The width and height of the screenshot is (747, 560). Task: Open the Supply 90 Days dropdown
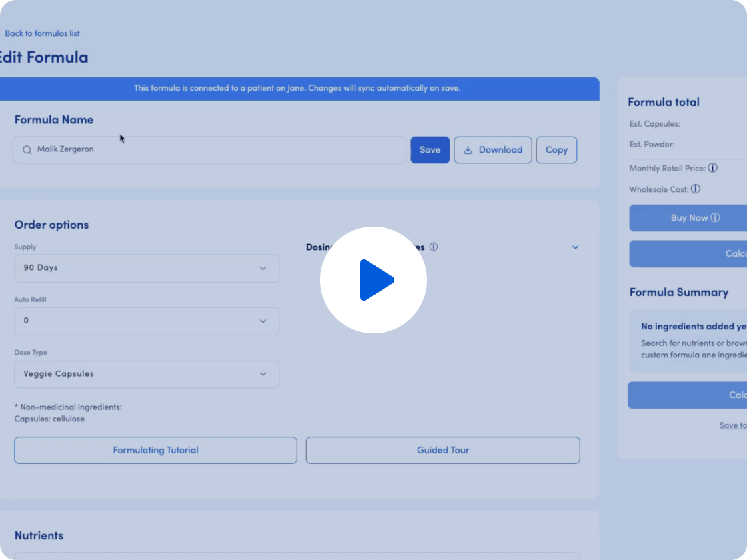pyautogui.click(x=147, y=268)
